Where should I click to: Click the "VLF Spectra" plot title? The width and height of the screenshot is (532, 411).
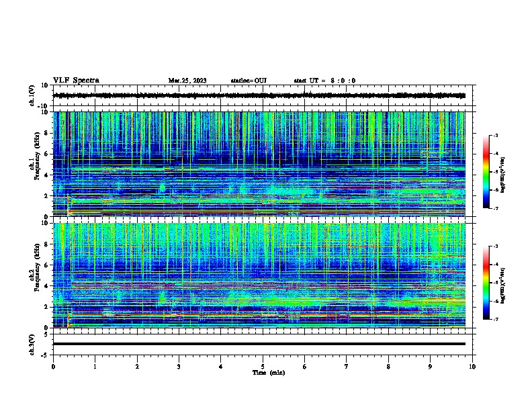point(76,81)
